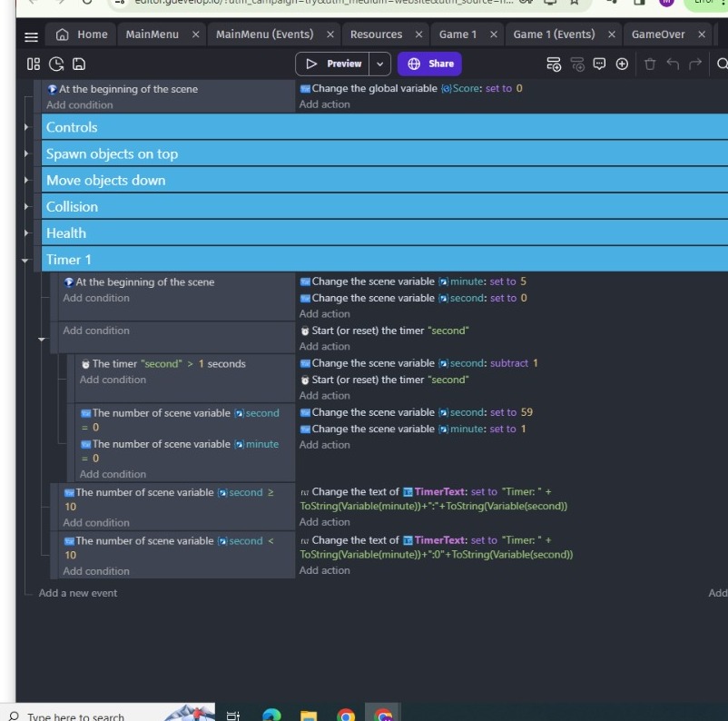Open the project manager panel icon

(33, 64)
